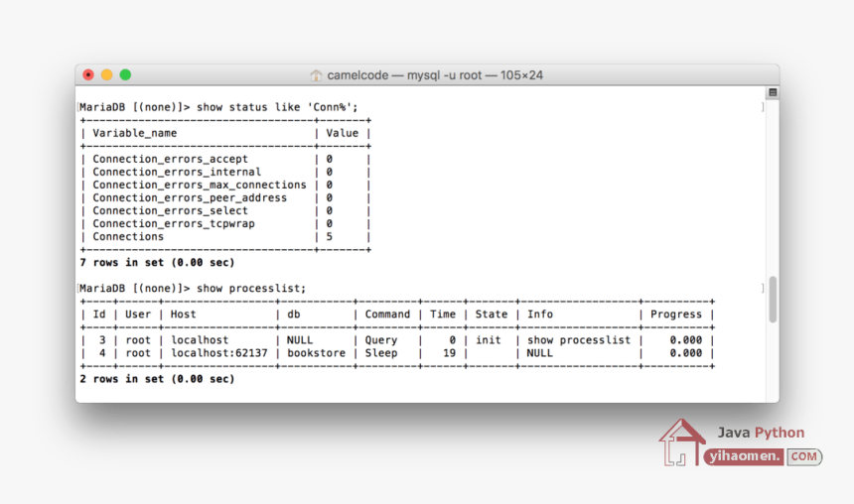This screenshot has width=854, height=504.
Task: Click the 'Connection_errors_tcpwrap' row
Action: click(225, 223)
